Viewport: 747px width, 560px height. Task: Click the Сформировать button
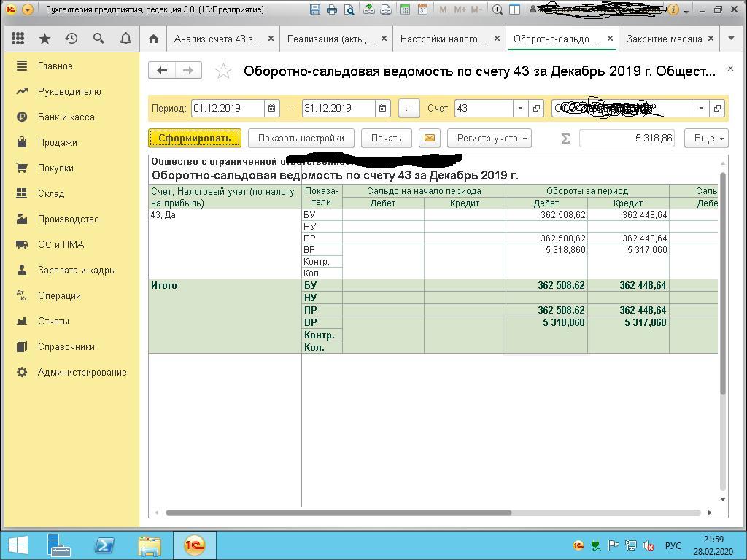pos(194,138)
